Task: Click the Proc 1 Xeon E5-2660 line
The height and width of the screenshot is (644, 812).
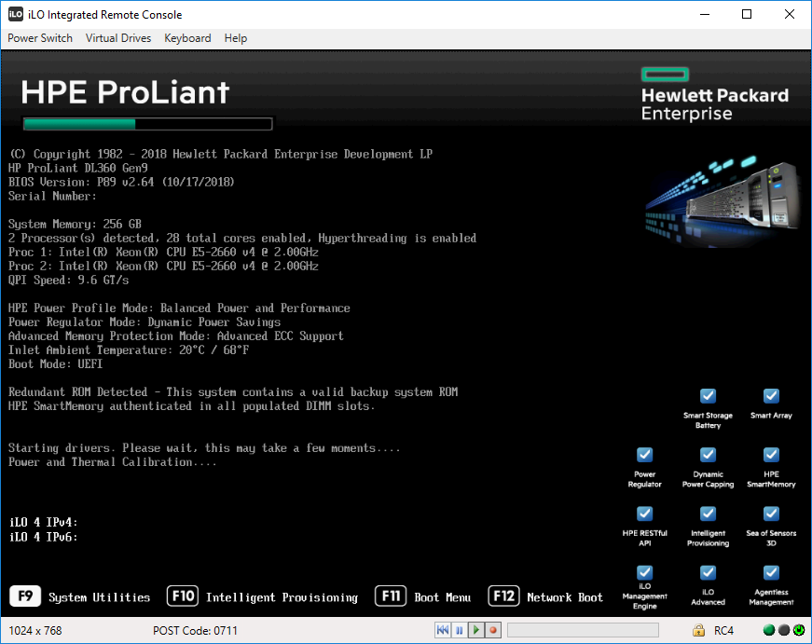Action: pos(163,253)
